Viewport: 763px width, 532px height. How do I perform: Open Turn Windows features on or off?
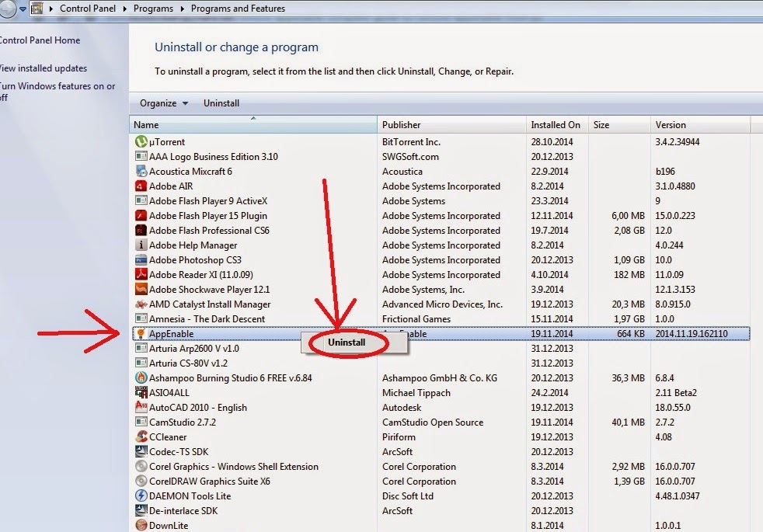(x=57, y=92)
